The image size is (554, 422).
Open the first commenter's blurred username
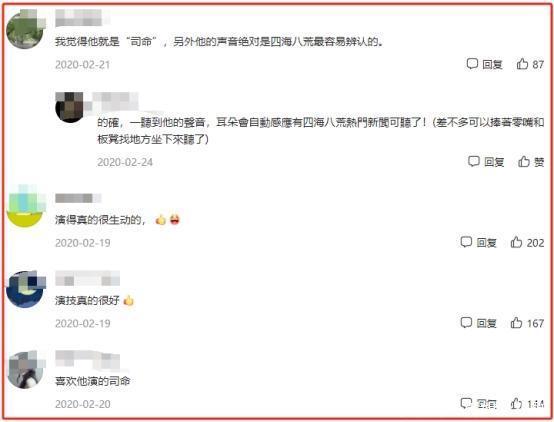click(81, 18)
